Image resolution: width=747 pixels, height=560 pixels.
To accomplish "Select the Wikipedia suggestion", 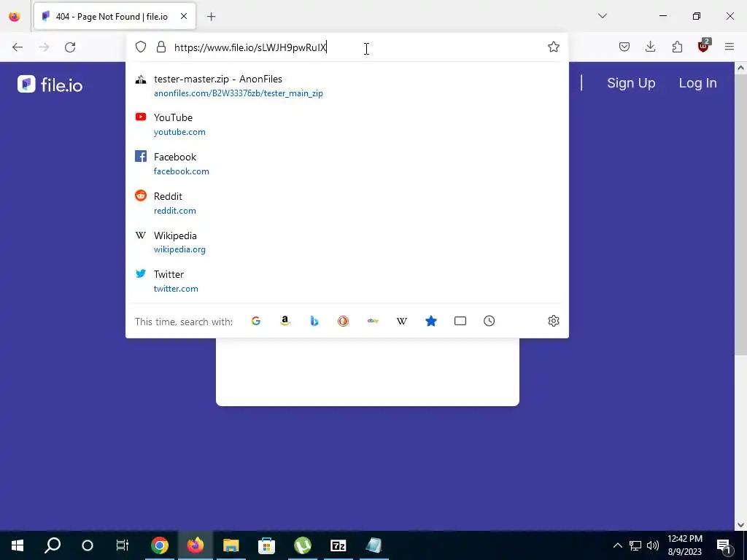I will pos(347,242).
